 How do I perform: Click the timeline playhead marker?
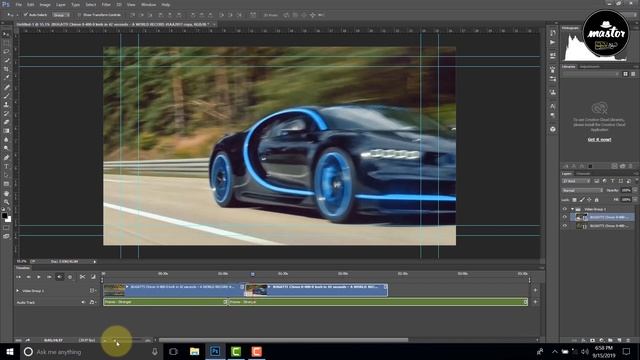[x=253, y=274]
